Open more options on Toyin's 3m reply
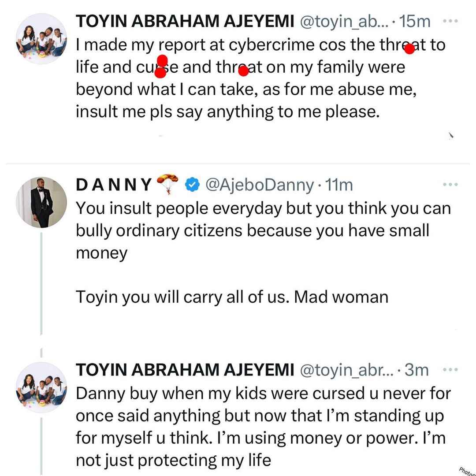This screenshot has width=476, height=476. click(450, 370)
